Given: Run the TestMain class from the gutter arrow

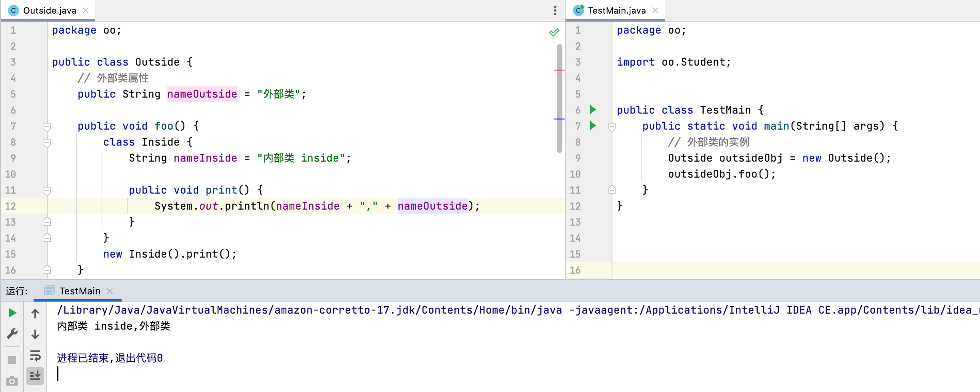Looking at the screenshot, I should coord(593,110).
